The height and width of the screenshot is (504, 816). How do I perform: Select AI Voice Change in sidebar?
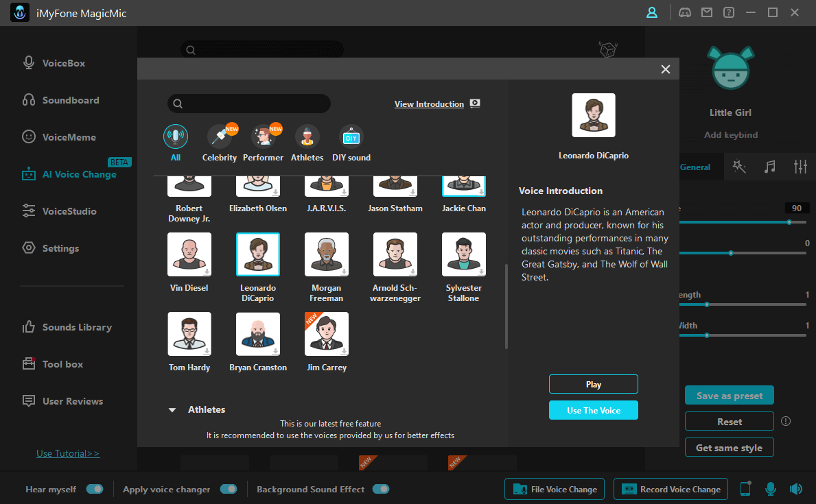click(69, 174)
